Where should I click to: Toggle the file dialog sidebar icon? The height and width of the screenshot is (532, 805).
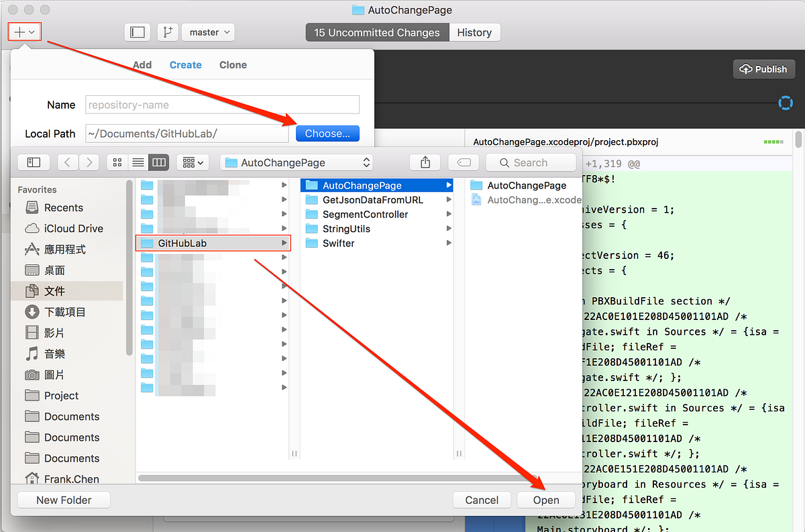(x=34, y=162)
